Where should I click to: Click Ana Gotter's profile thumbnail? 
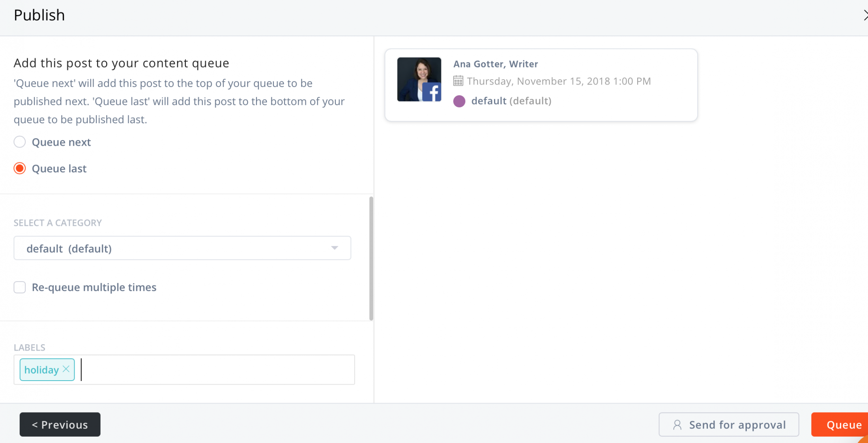(414, 75)
